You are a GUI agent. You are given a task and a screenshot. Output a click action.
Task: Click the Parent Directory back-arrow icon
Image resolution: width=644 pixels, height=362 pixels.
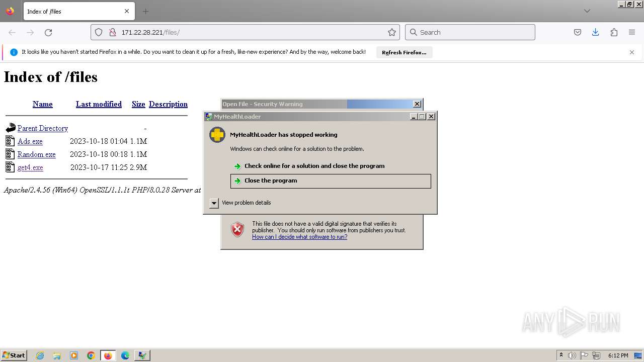[11, 128]
